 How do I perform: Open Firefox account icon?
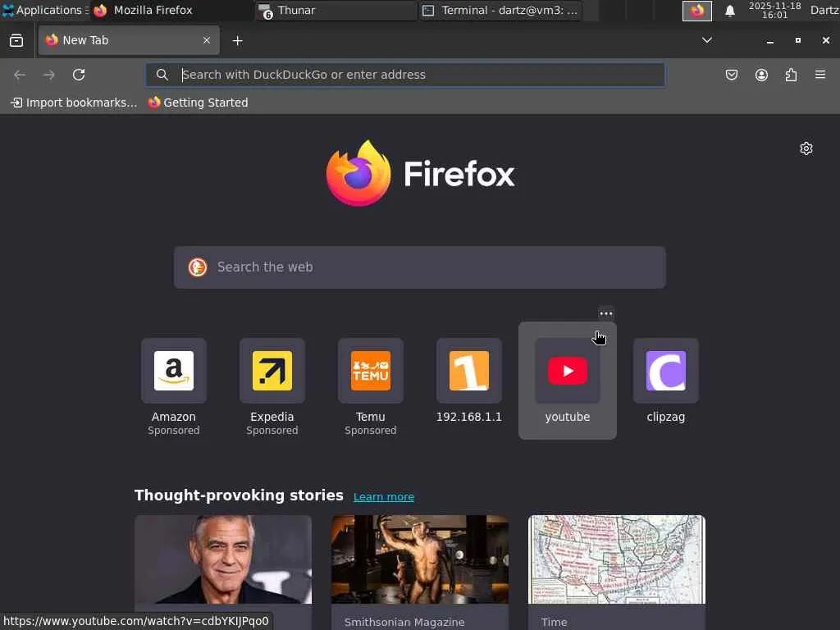pos(761,75)
